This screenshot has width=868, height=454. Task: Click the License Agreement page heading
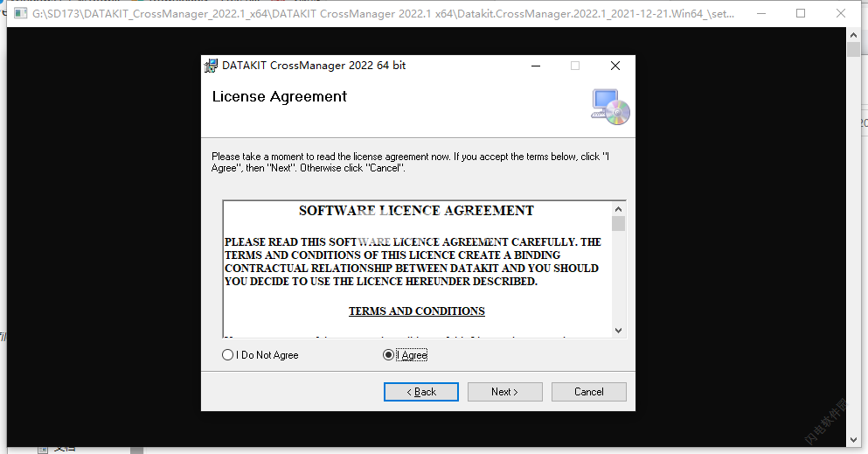pos(280,97)
